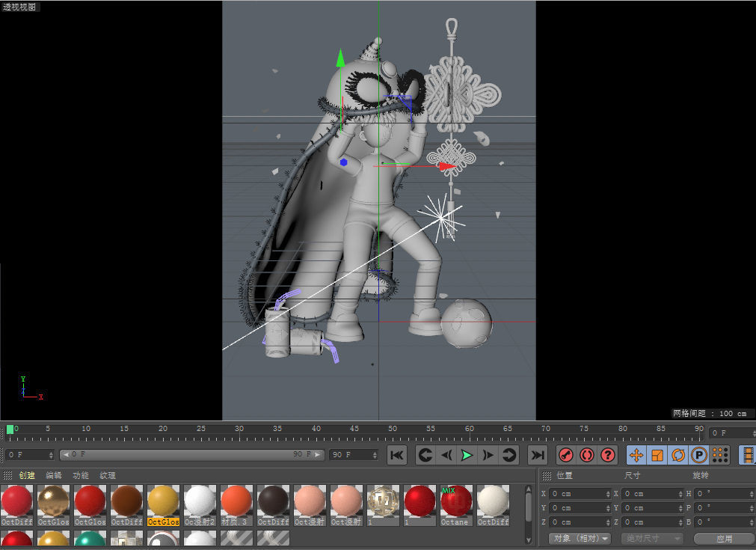Image resolution: width=756 pixels, height=550 pixels.
Task: Toggle scale keyframe recording
Action: pos(657,455)
